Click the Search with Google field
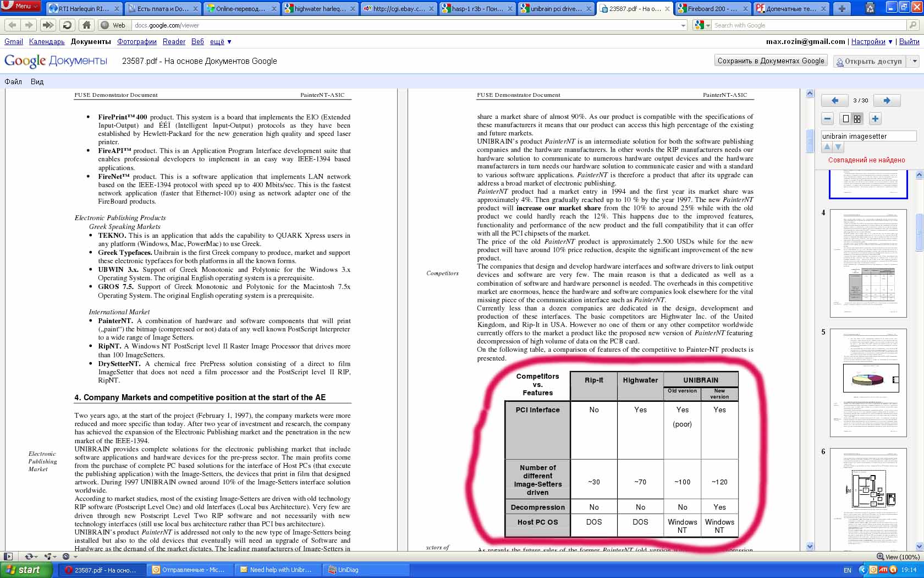This screenshot has width=924, height=578. [x=808, y=25]
